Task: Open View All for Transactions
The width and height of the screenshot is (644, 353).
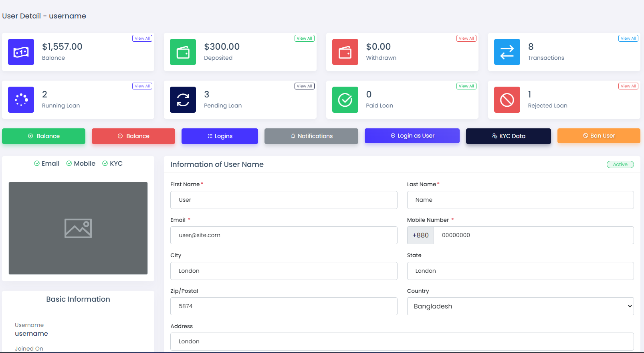Action: (x=628, y=39)
